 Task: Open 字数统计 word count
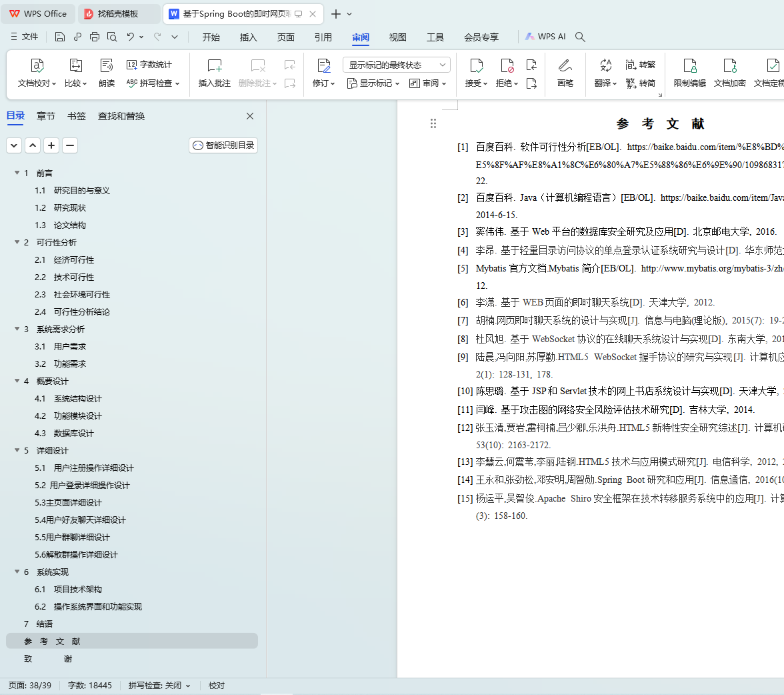click(149, 65)
